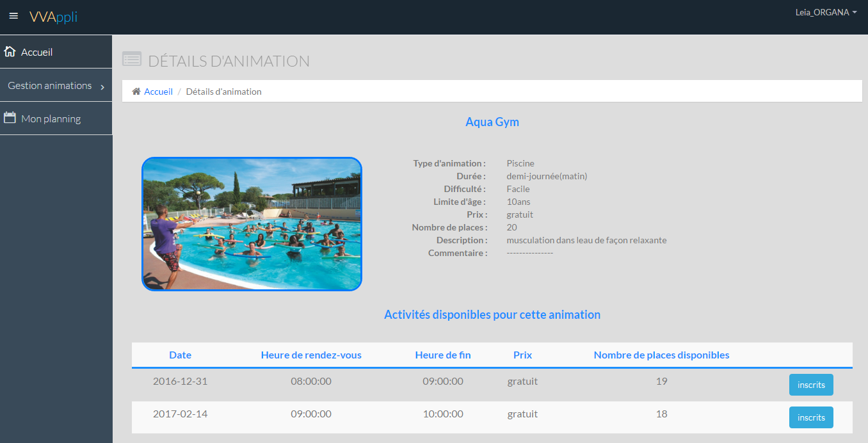Select Accueil in the sidebar
868x443 pixels.
tap(36, 52)
